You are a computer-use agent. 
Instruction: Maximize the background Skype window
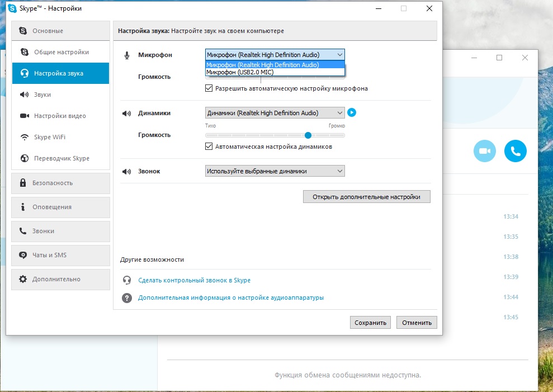[499, 58]
